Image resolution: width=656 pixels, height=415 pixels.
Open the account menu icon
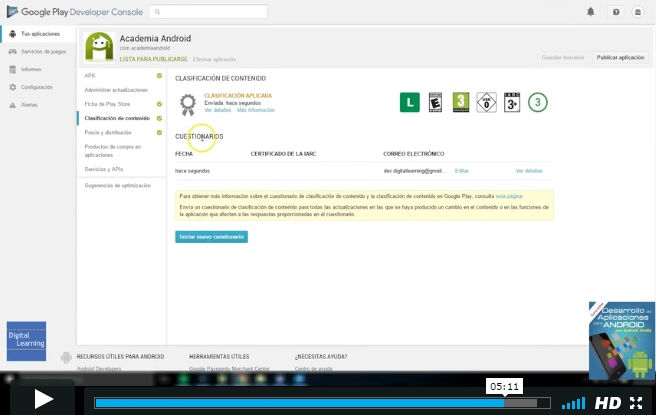point(638,12)
